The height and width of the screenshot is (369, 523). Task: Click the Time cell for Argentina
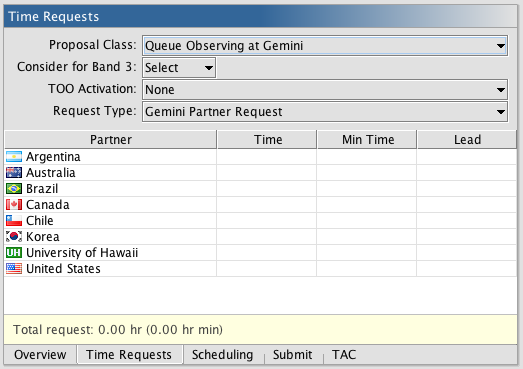click(x=267, y=156)
